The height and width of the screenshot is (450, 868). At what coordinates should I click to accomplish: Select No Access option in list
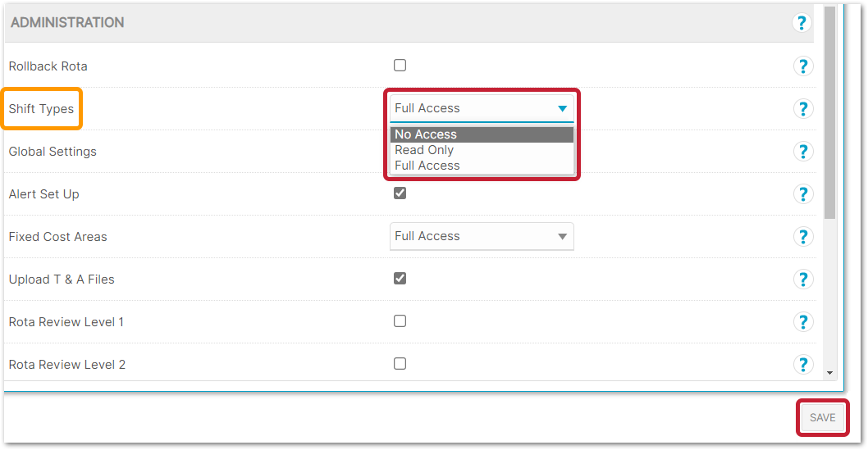point(426,134)
